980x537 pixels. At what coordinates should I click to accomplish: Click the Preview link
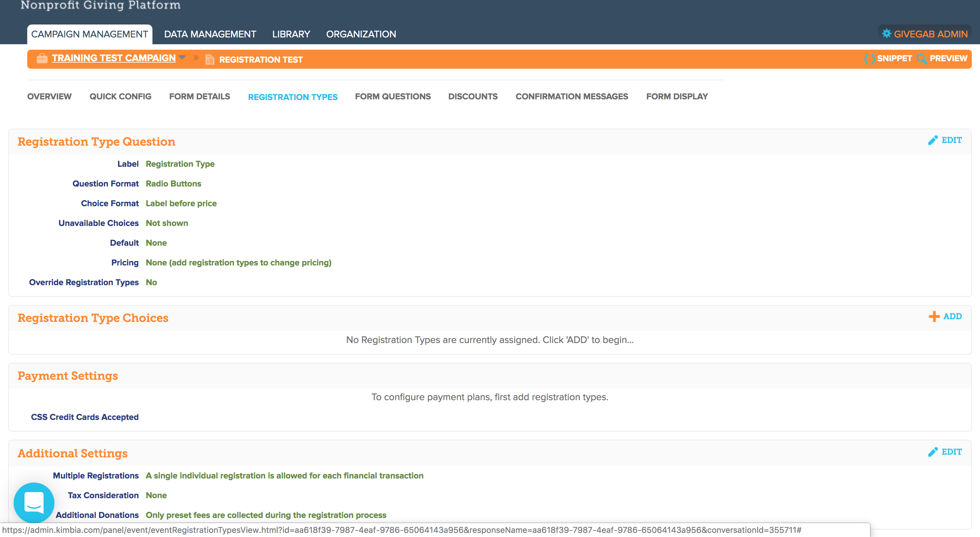(x=948, y=59)
